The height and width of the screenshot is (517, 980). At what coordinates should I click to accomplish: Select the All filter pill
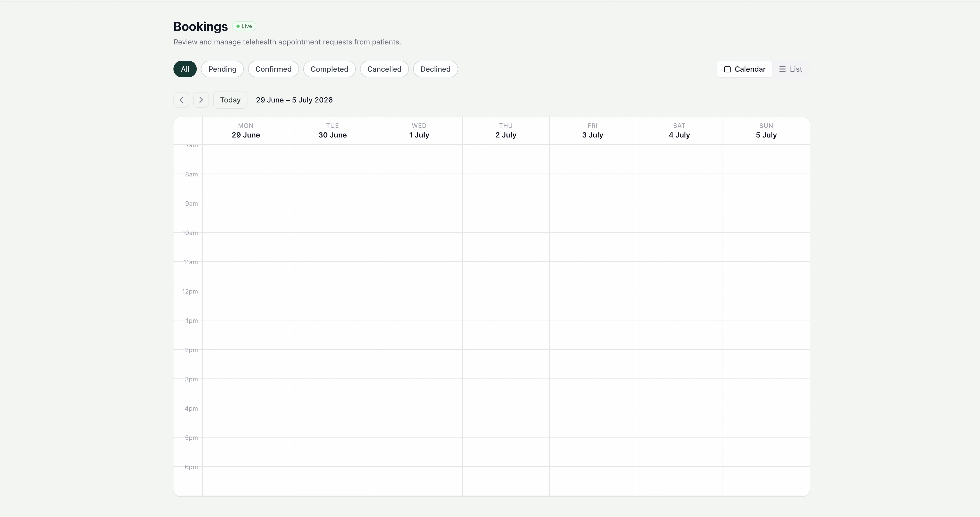point(185,69)
